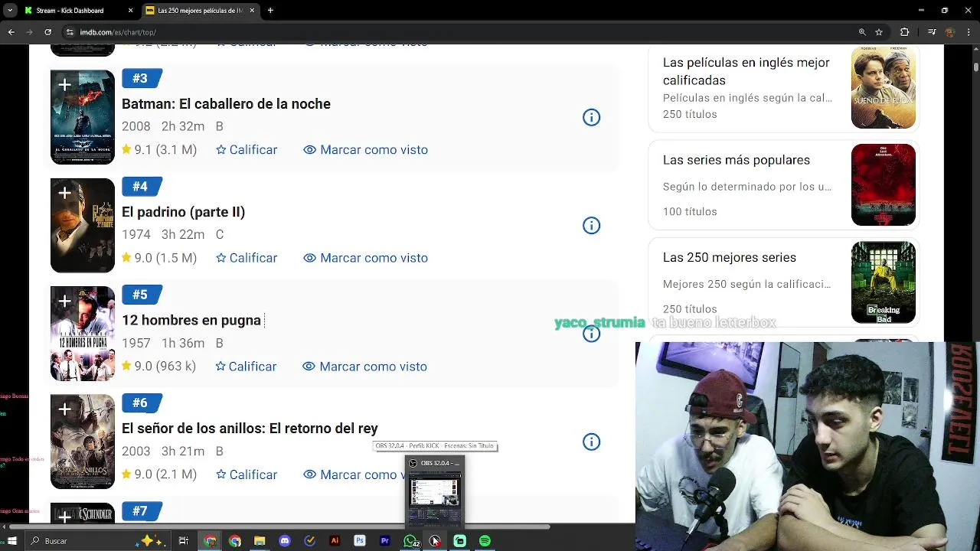Click 12 hombres en pugna poster thumbnail
This screenshot has height=551, width=980.
click(x=83, y=334)
